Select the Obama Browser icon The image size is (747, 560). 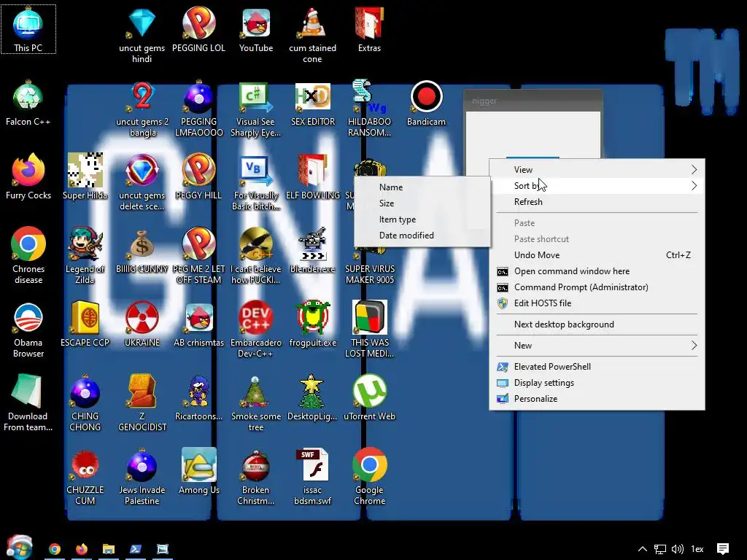[x=28, y=330]
